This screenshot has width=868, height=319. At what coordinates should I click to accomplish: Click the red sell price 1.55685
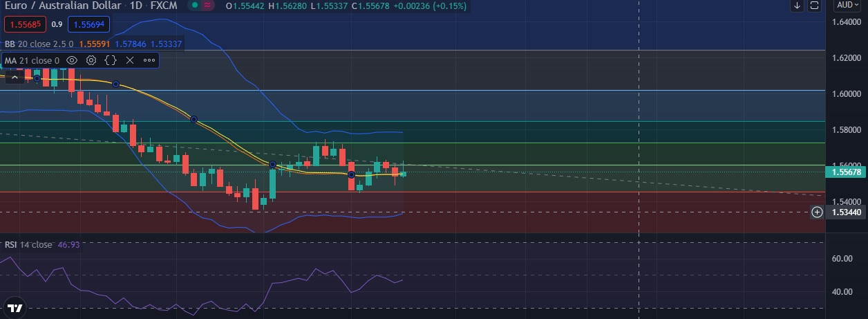point(26,25)
